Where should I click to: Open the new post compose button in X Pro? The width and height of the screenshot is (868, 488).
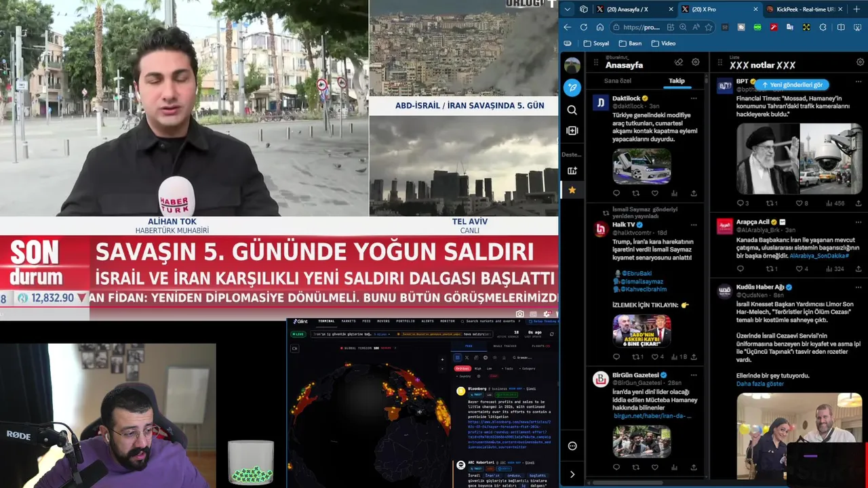572,87
